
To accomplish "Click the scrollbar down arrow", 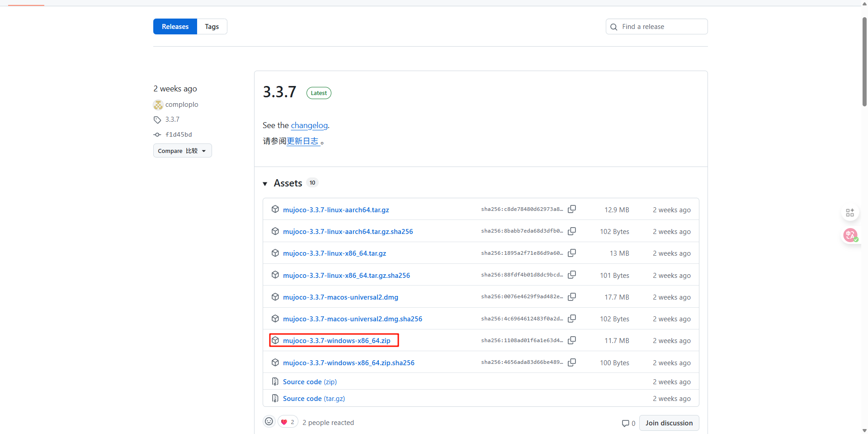I will (x=864, y=430).
